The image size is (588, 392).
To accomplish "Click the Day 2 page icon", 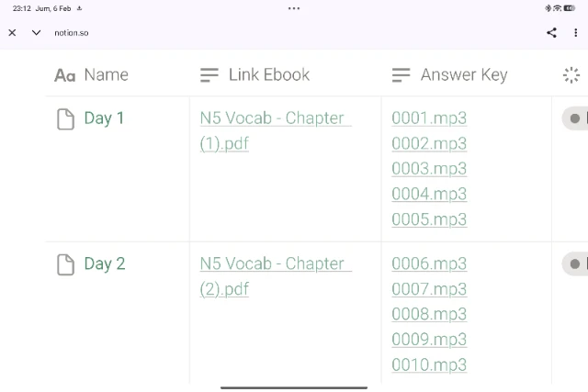I will (65, 264).
